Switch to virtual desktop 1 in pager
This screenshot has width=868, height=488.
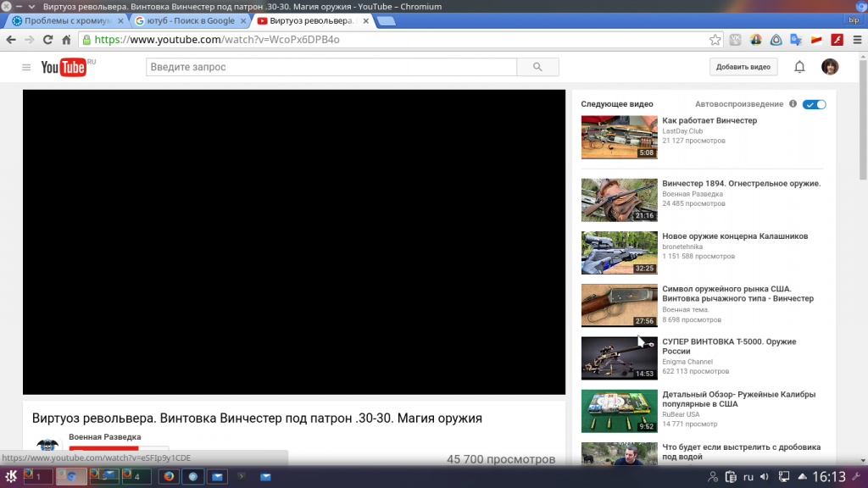[37, 476]
